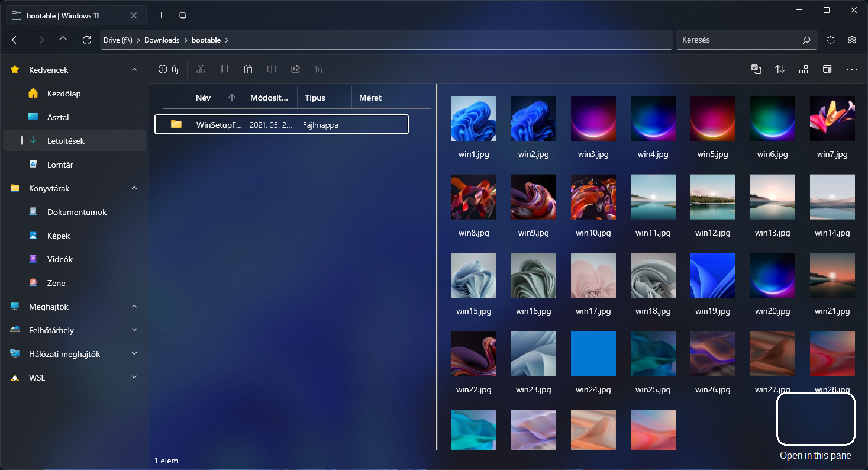Open chevron after Downloads breadcrumb

(185, 40)
